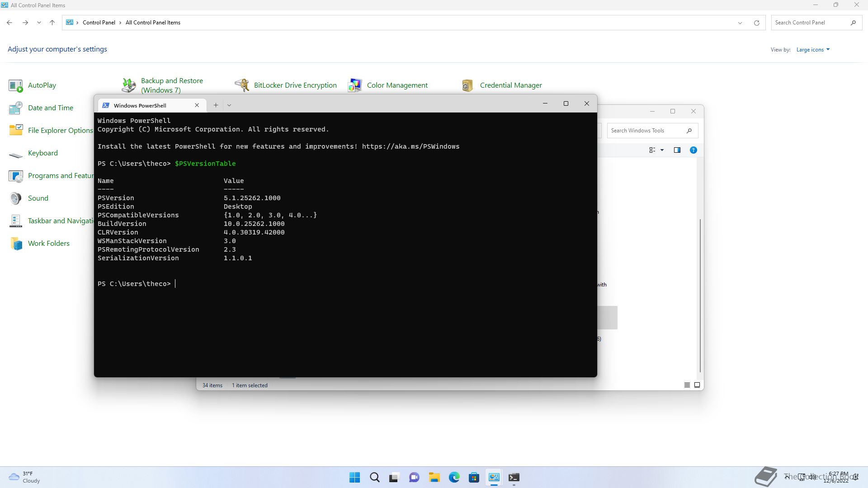Viewport: 868px width, 488px height.
Task: Open File Explorer Options icon
Action: [15, 131]
